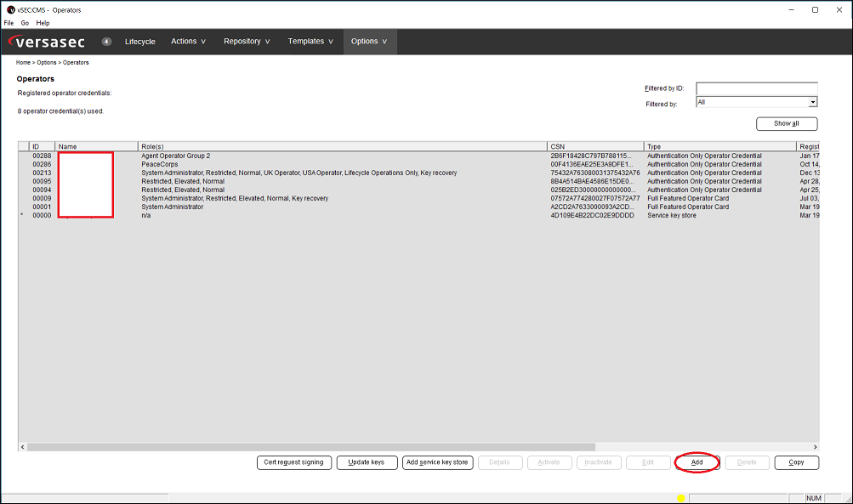The image size is (853, 504).
Task: Sort the table by ID column header
Action: click(x=42, y=146)
